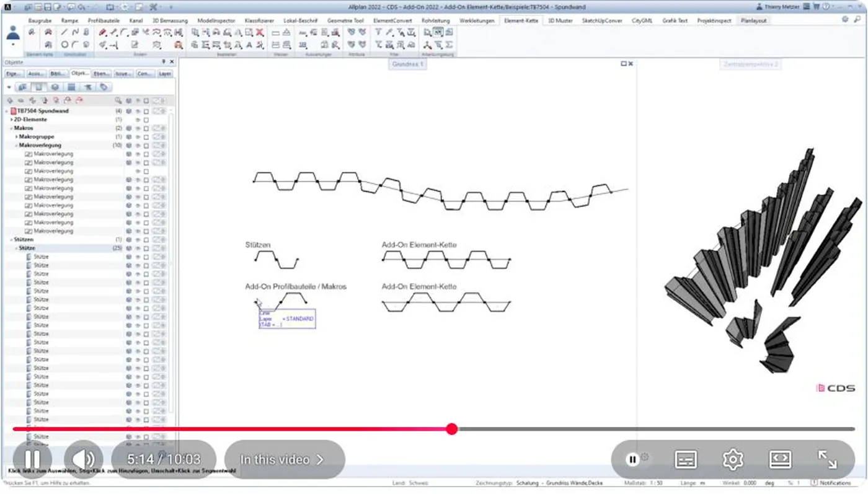Open the Objekte toolbar dropdown arrow
This screenshot has height=494, width=868.
coord(9,87)
